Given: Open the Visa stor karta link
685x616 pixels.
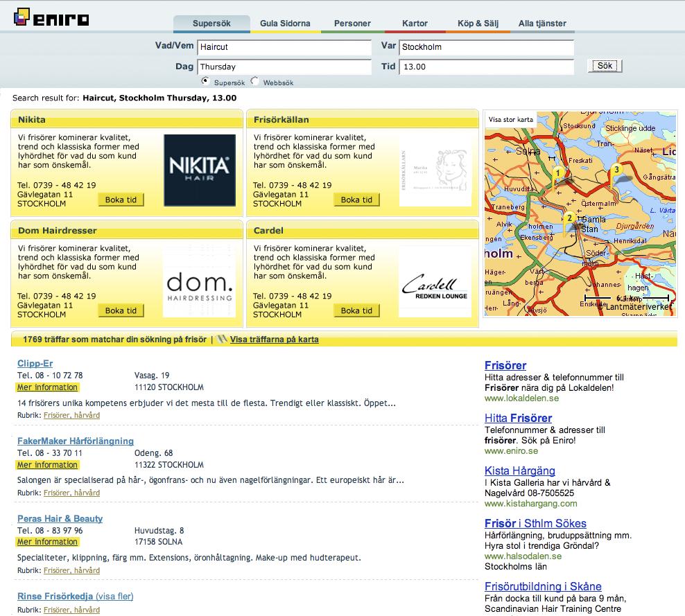Looking at the screenshot, I should click(511, 120).
